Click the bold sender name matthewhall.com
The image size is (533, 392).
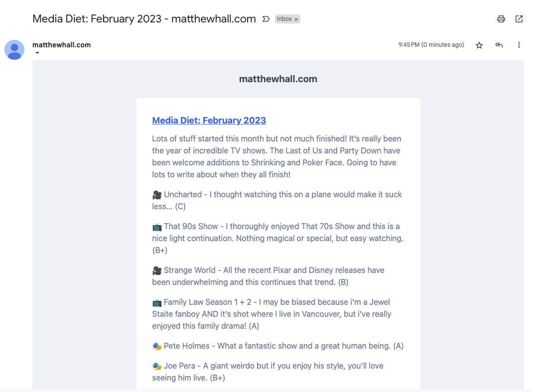pyautogui.click(x=62, y=45)
